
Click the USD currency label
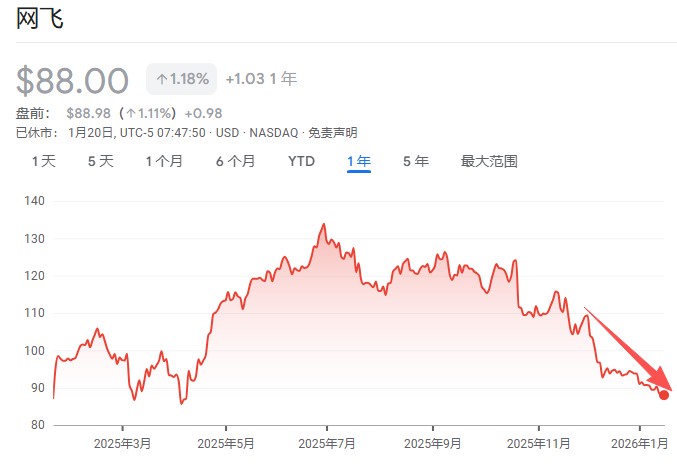click(228, 133)
